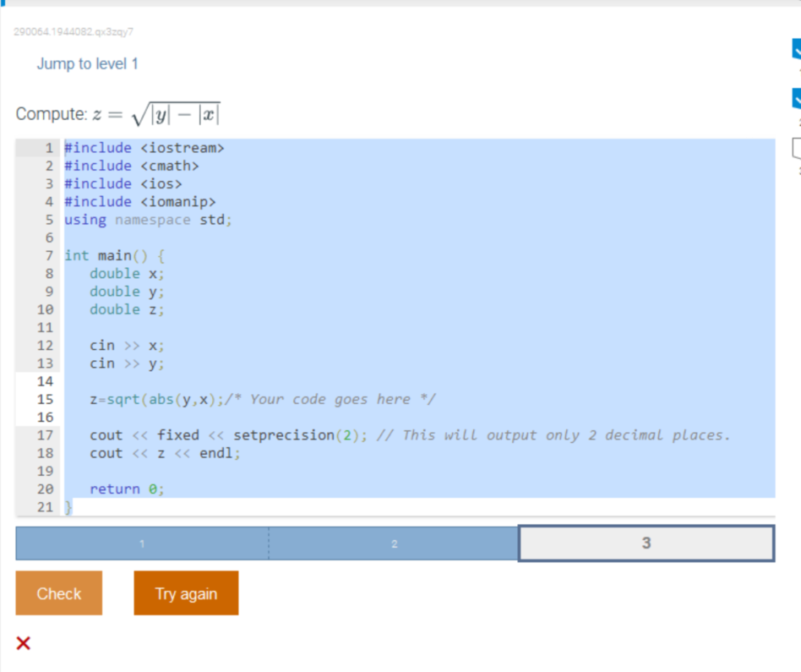Click the red X incorrect-answer indicator
801x672 pixels.
click(x=23, y=643)
